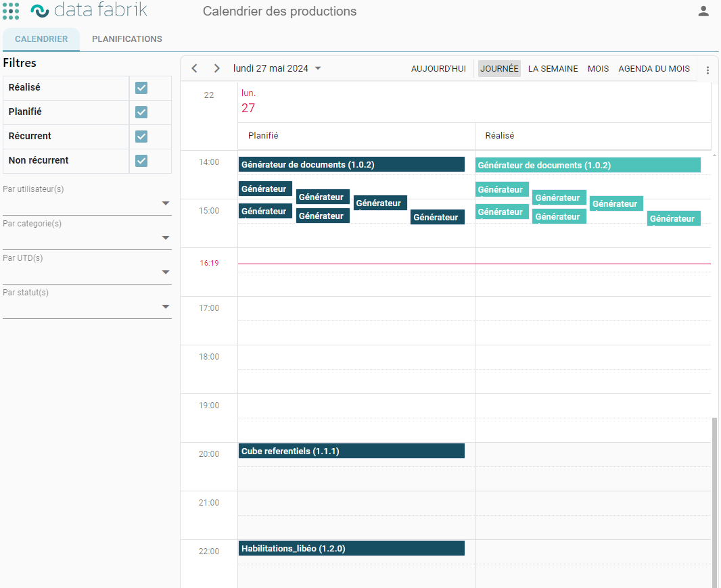Viewport: 721px width, 588px height.
Task: Toggle the Récurrent filter checkbox
Action: tap(141, 137)
